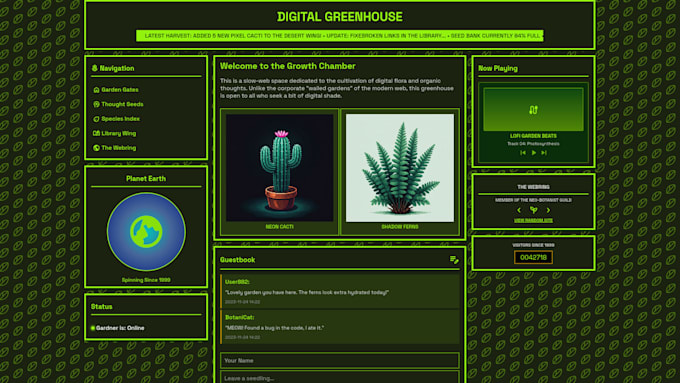Screen dimensions: 680x383
Task: Click the music note icon in Now Playing
Action: (x=533, y=110)
